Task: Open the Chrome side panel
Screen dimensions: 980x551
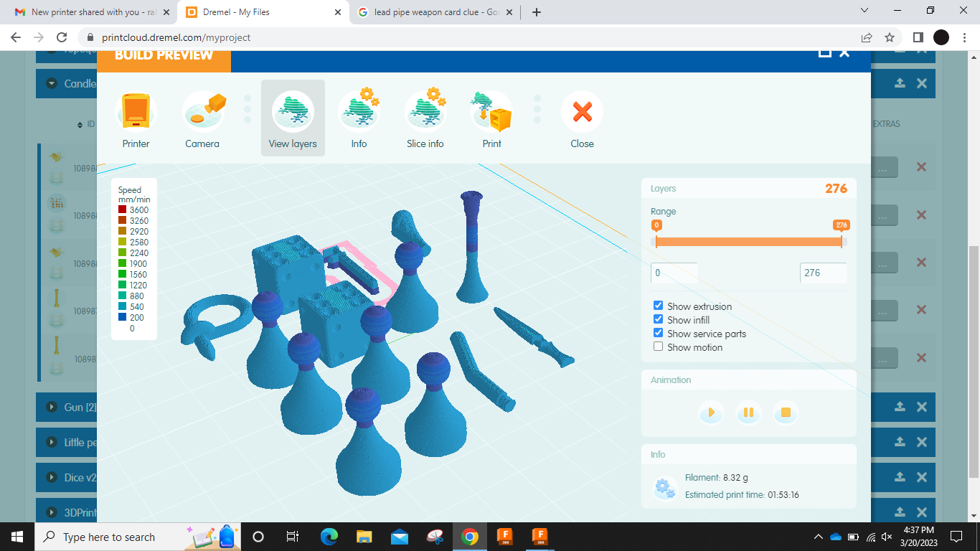Action: point(918,37)
